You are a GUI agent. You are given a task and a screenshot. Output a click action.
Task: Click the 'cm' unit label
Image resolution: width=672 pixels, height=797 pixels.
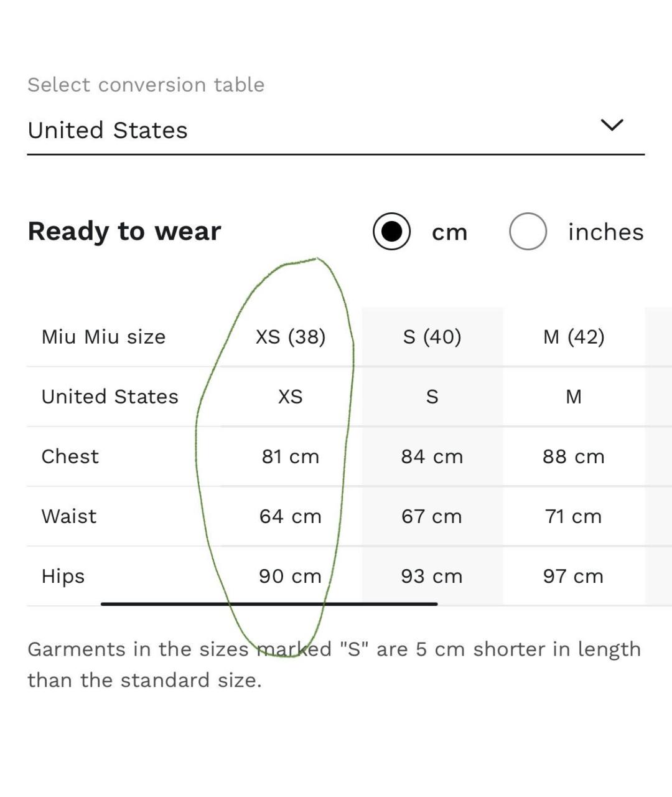click(449, 232)
